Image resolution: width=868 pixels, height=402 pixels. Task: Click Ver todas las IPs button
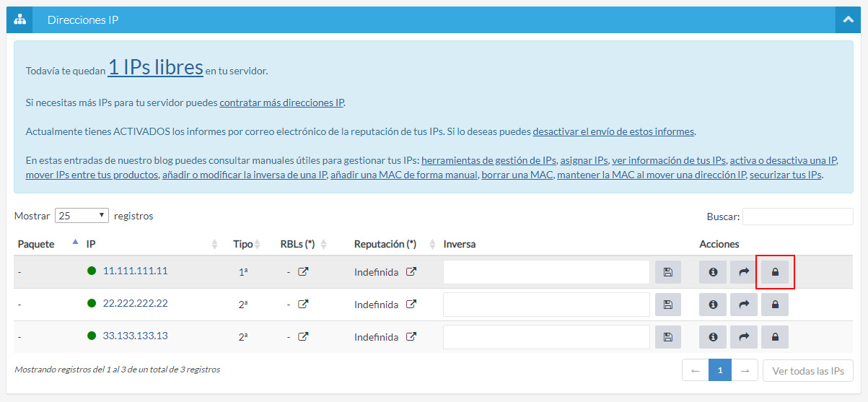[807, 370]
